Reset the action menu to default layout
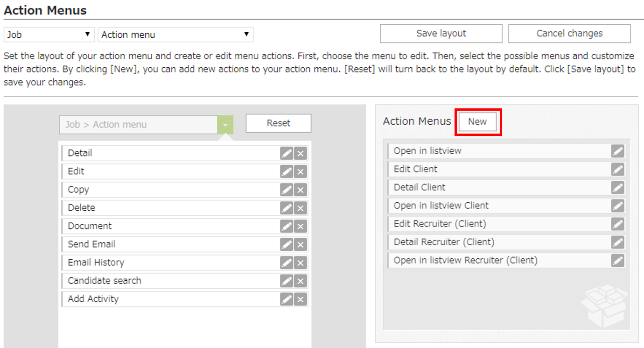Screen dimensions: 644x348 [278, 123]
